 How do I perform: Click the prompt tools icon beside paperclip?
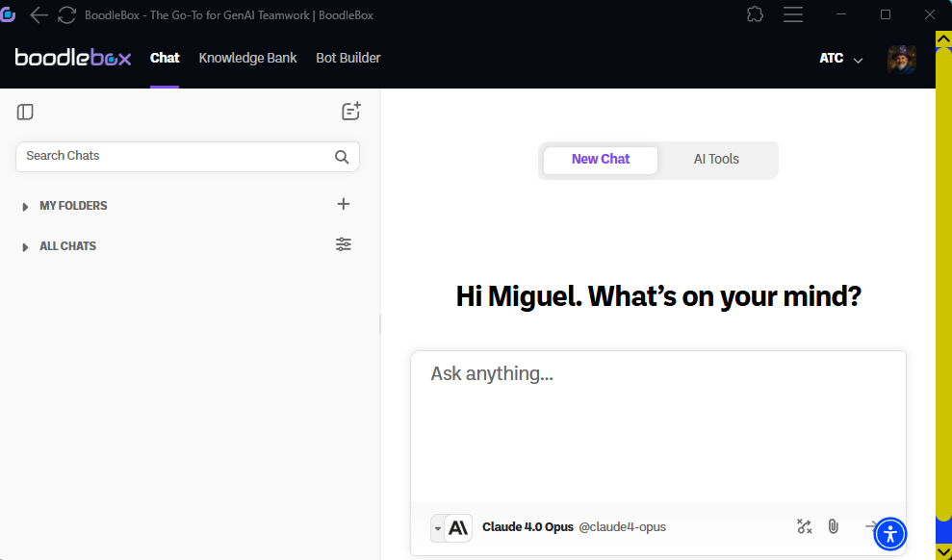[805, 526]
